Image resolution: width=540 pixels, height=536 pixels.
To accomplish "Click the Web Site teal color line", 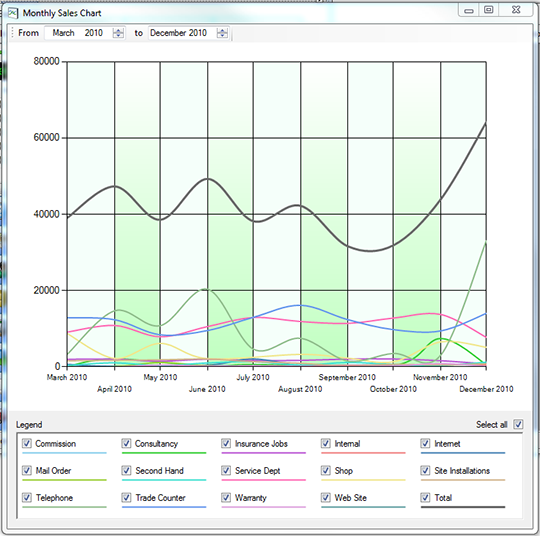I will [x=363, y=507].
